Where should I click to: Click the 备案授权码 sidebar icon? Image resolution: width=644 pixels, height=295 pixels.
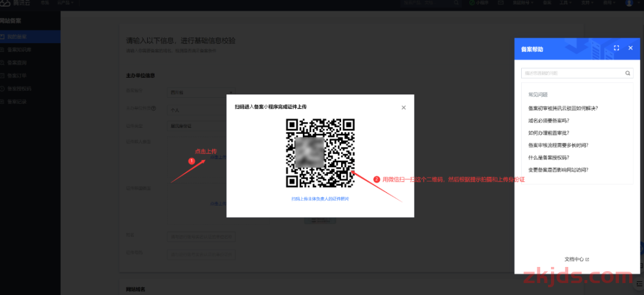[x=2, y=88]
